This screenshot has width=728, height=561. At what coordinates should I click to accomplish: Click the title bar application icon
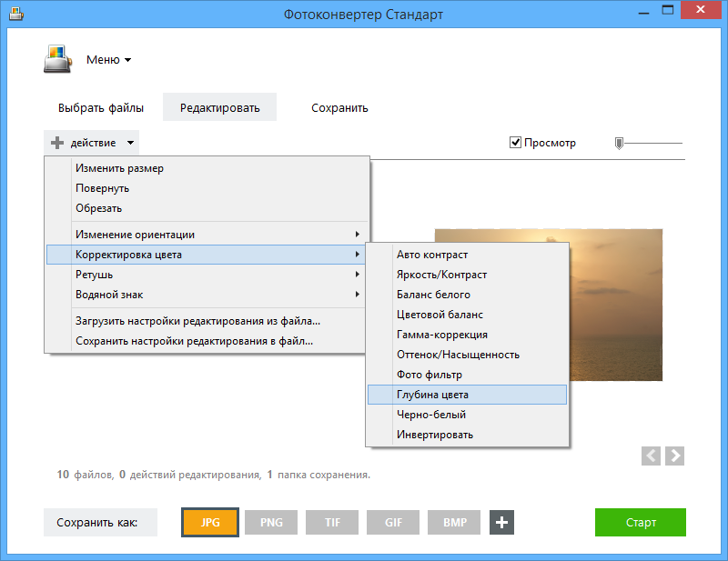pos(16,15)
